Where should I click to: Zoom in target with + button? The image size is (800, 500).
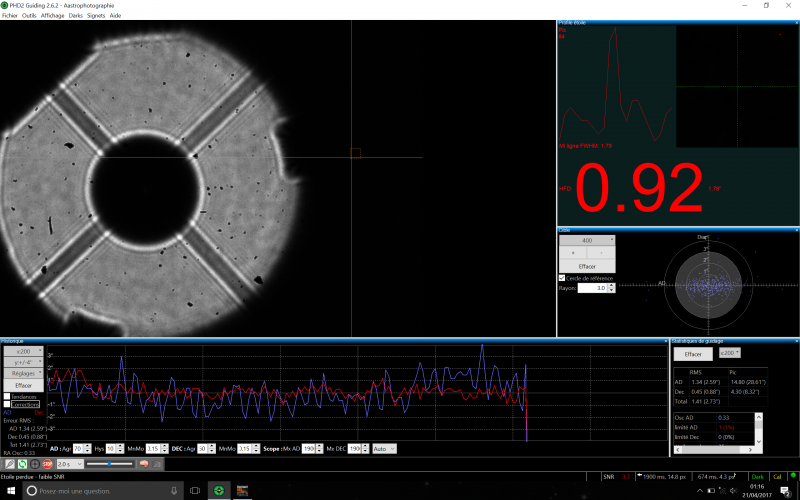coord(573,253)
